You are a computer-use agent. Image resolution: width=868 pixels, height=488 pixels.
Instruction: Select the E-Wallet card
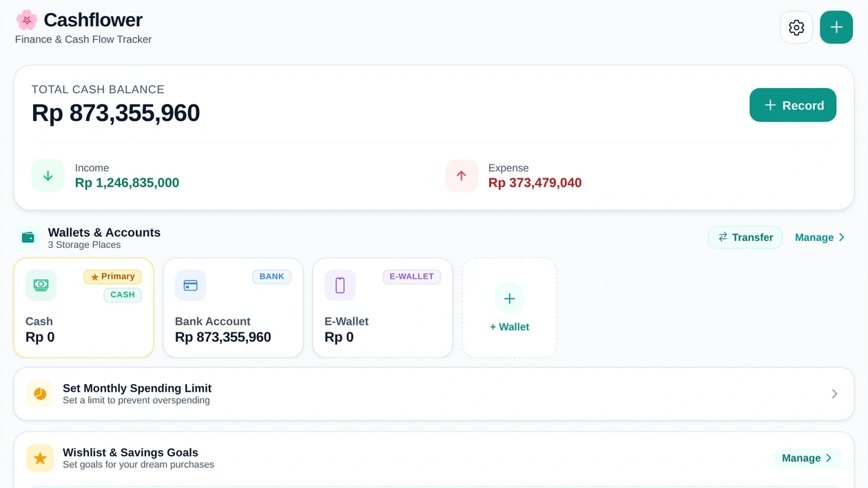pos(382,308)
